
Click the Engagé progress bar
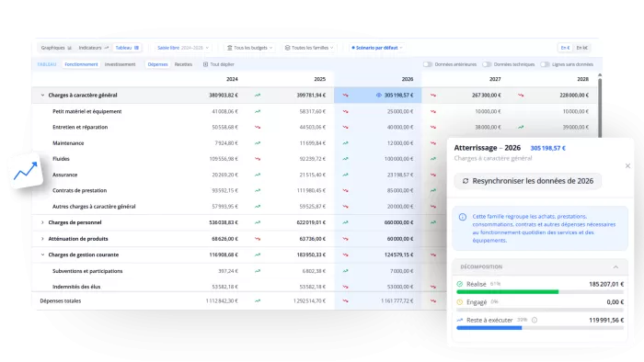[540, 310]
